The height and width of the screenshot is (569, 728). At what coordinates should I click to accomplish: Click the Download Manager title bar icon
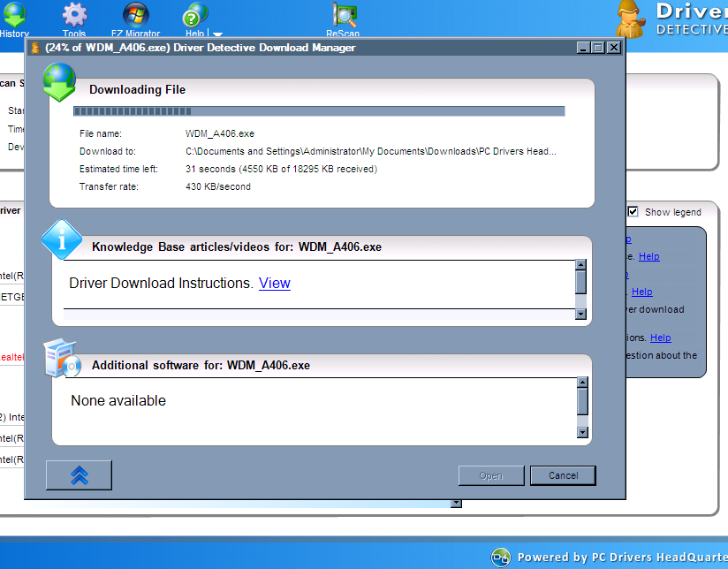(x=35, y=48)
